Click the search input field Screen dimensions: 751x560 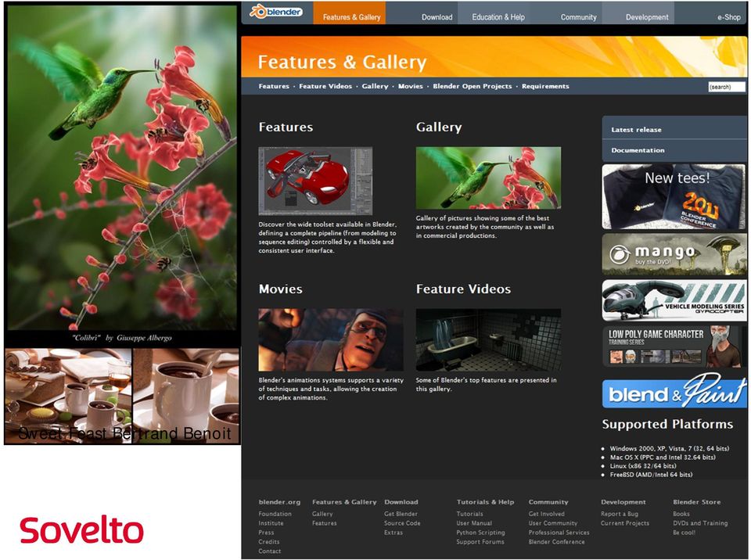(727, 87)
